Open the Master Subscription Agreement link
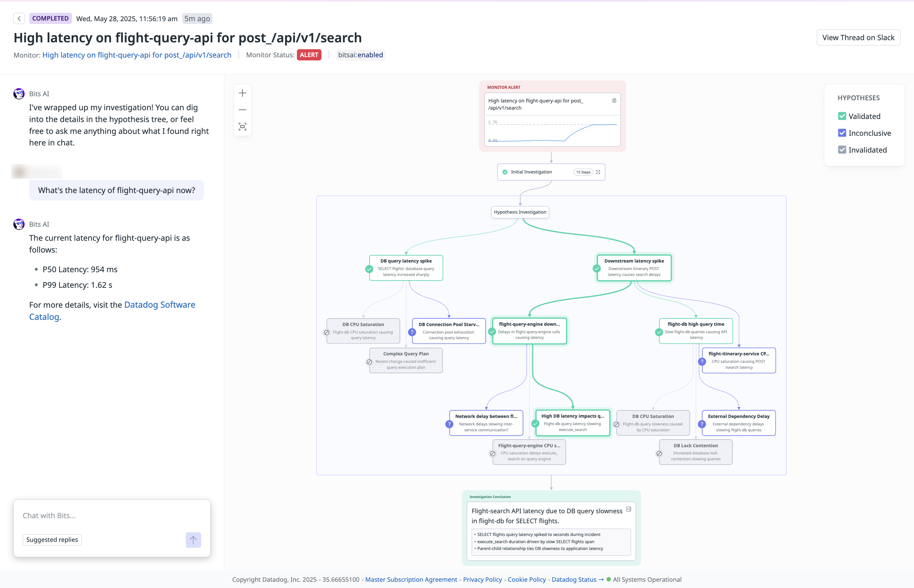Image resolution: width=914 pixels, height=588 pixels. coord(411,579)
